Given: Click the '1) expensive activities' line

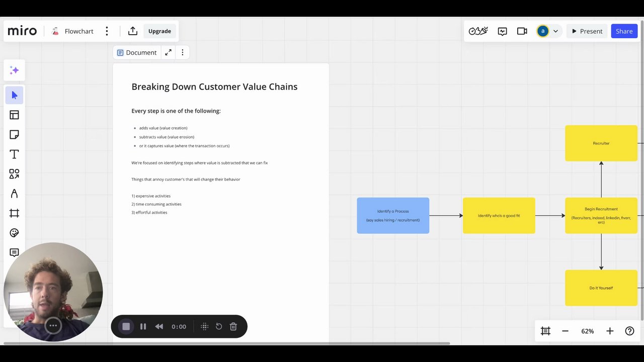Looking at the screenshot, I should point(151,196).
